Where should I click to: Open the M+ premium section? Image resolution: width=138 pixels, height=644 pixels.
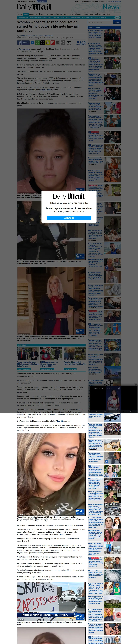pos(108,14)
